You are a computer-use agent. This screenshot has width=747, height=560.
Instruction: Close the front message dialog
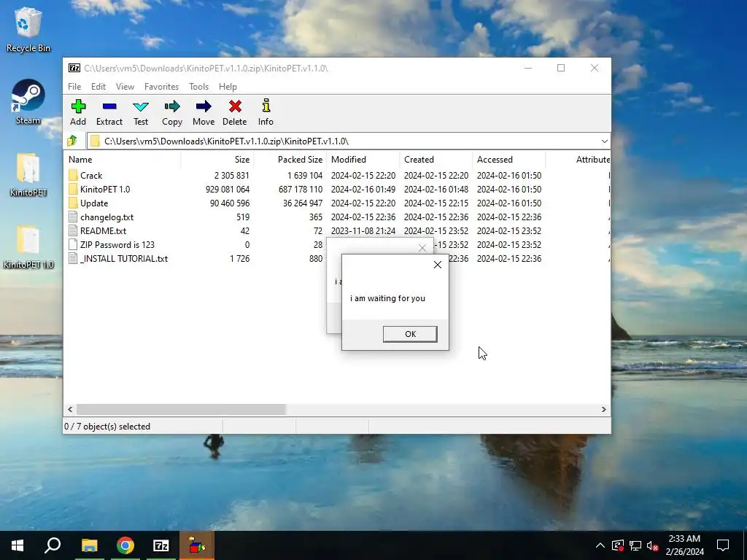(x=438, y=265)
